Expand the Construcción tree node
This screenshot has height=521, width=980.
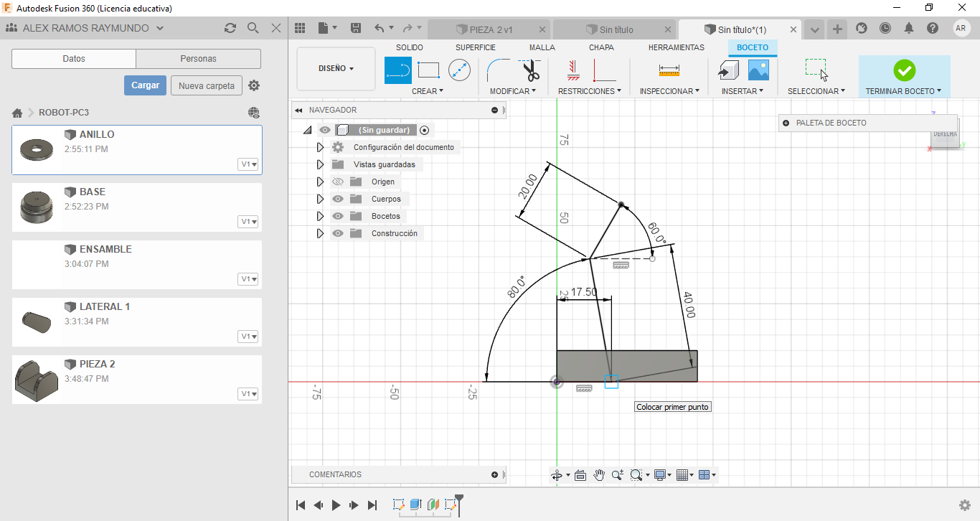tap(320, 233)
